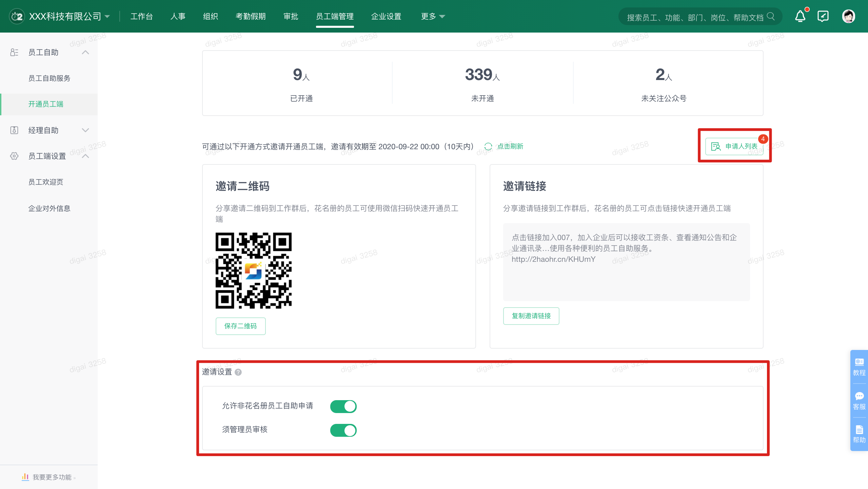Click the 员工端设置 gear icon
Screen dimensions: 868x489
click(x=14, y=156)
